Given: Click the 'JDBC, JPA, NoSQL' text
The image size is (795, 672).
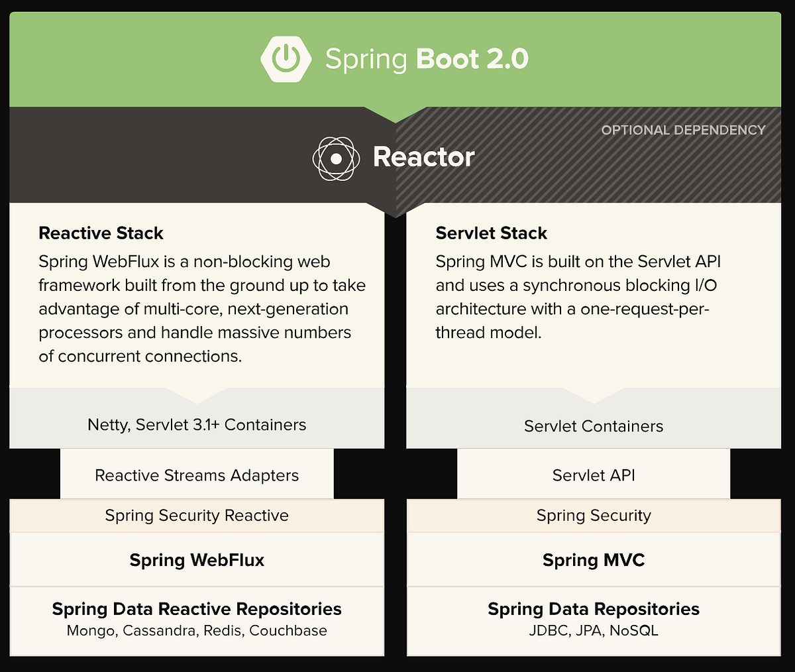Looking at the screenshot, I should (594, 631).
